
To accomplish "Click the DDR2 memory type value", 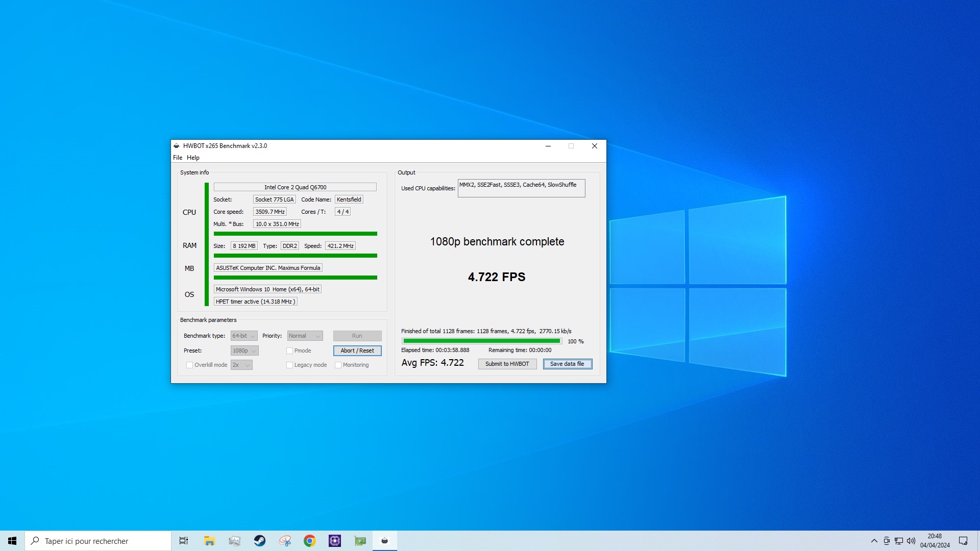I will [x=290, y=246].
